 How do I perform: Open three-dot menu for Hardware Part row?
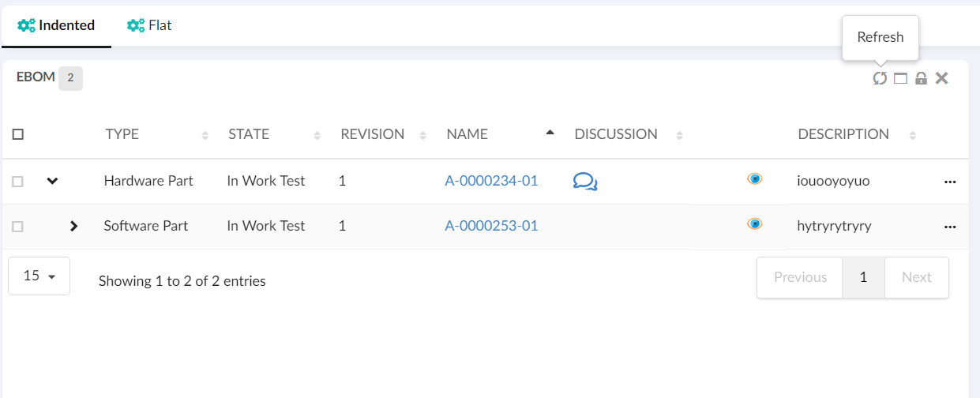click(950, 182)
